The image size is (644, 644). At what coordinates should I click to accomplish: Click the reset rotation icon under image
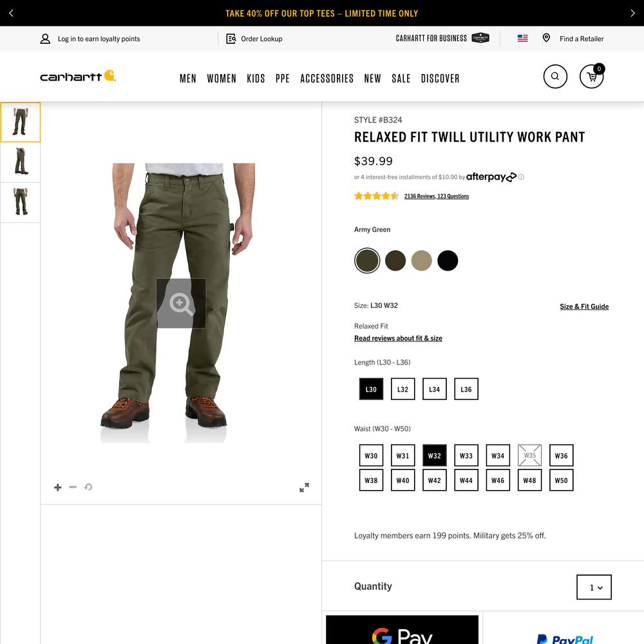[88, 487]
